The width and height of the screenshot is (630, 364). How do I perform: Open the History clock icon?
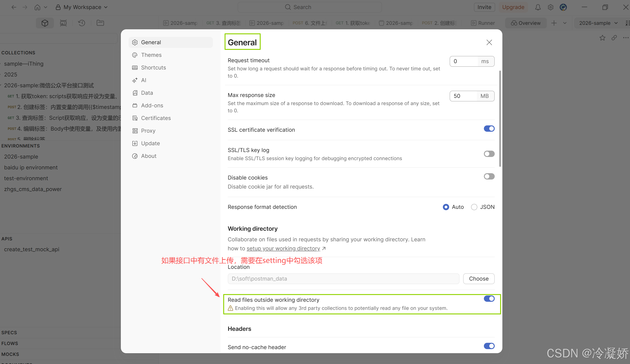coord(81,23)
